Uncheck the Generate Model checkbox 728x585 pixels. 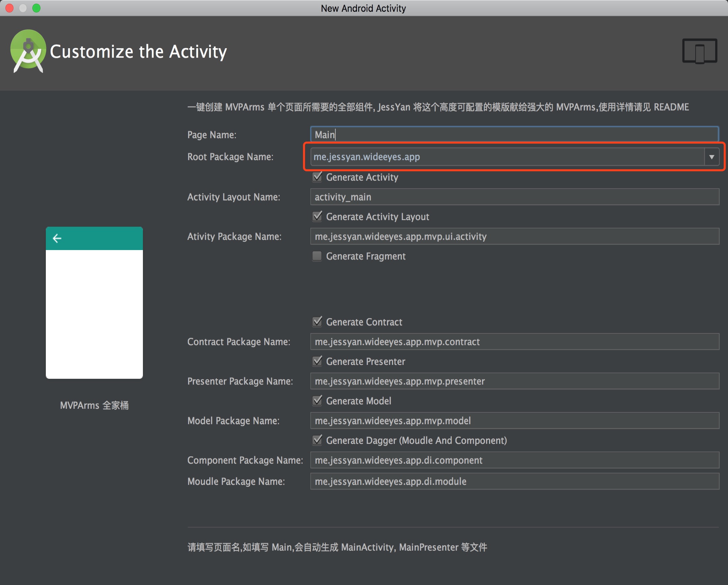[x=317, y=401]
